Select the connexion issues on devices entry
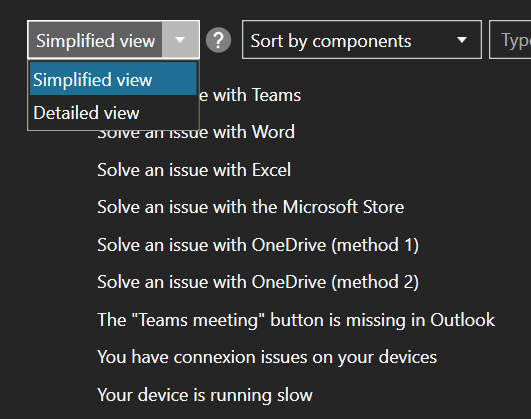 (267, 357)
